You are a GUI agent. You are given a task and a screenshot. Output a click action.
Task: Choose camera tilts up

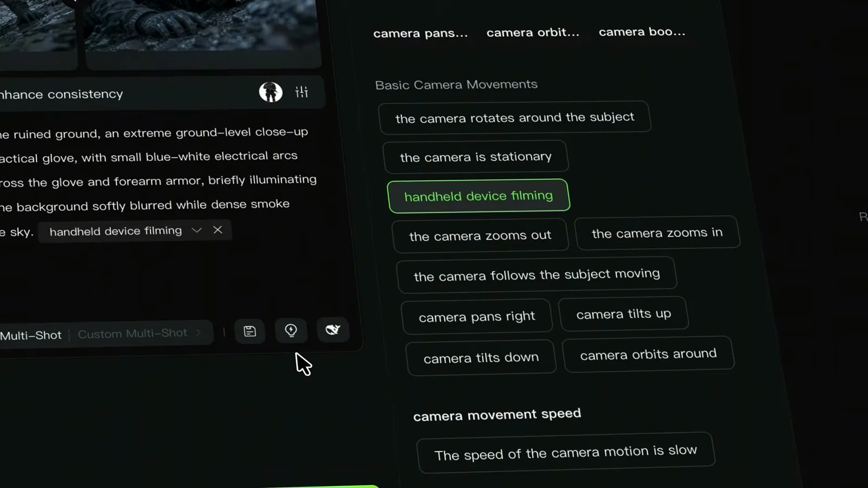coord(623,314)
